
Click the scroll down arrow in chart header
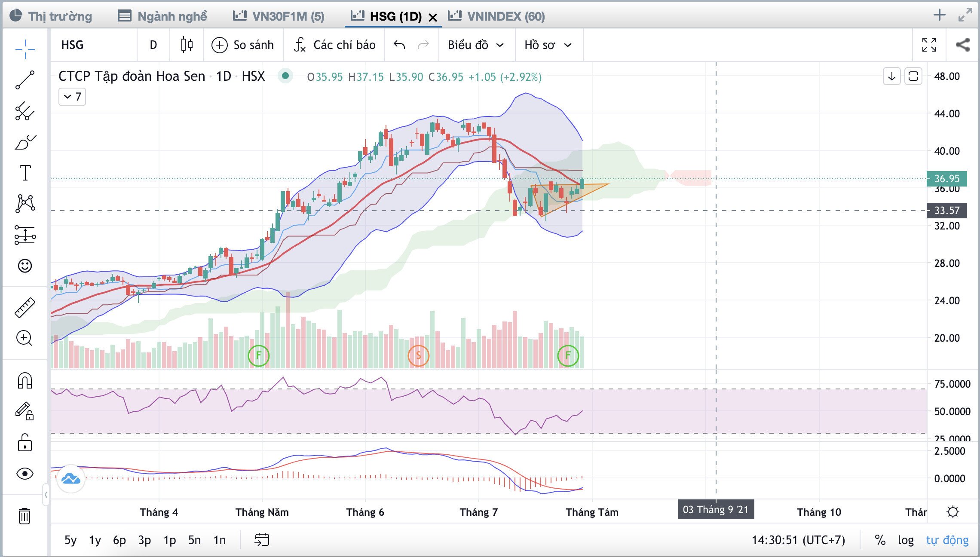pos(892,77)
